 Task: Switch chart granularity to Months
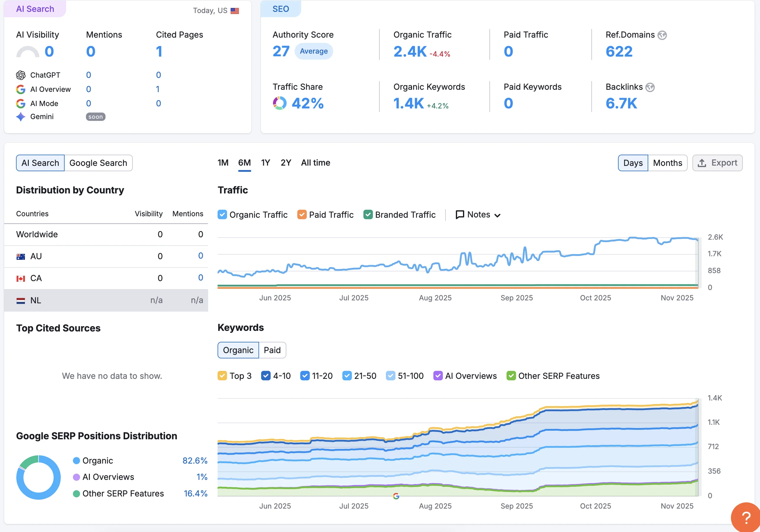coord(668,163)
